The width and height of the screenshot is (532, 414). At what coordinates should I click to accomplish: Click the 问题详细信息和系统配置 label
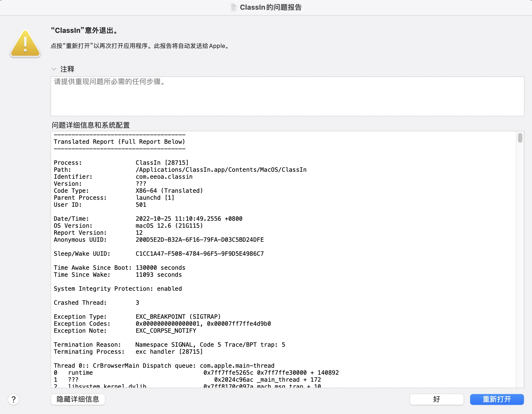coord(91,125)
